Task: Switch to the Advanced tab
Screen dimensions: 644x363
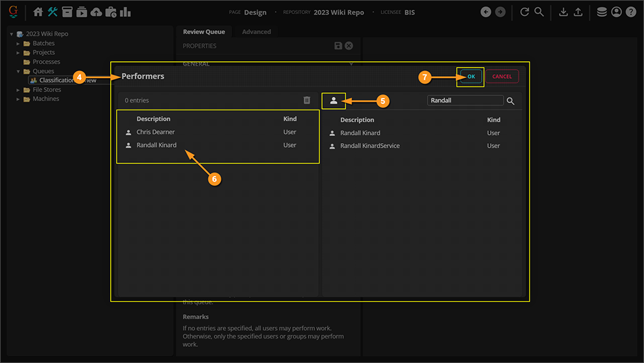Action: [256, 32]
